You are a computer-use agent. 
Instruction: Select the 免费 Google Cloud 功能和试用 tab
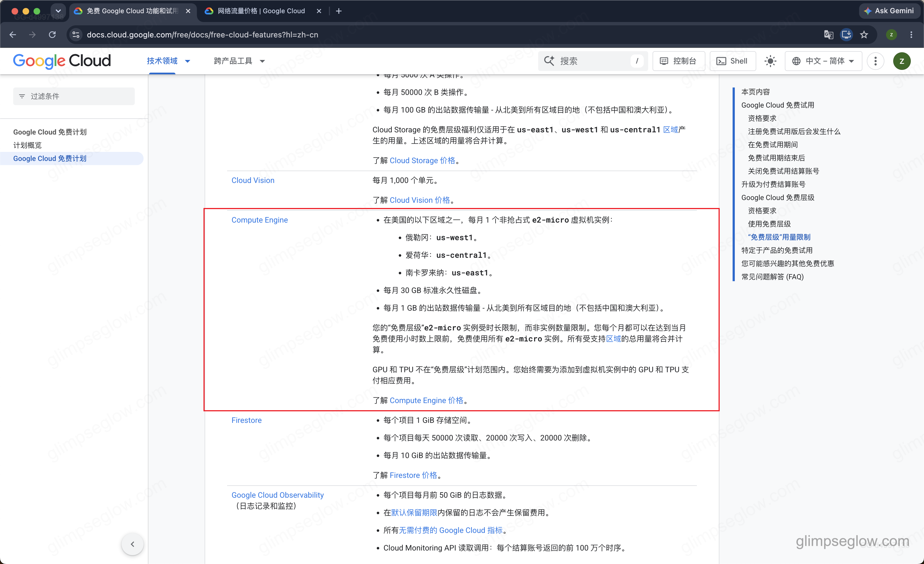click(132, 11)
